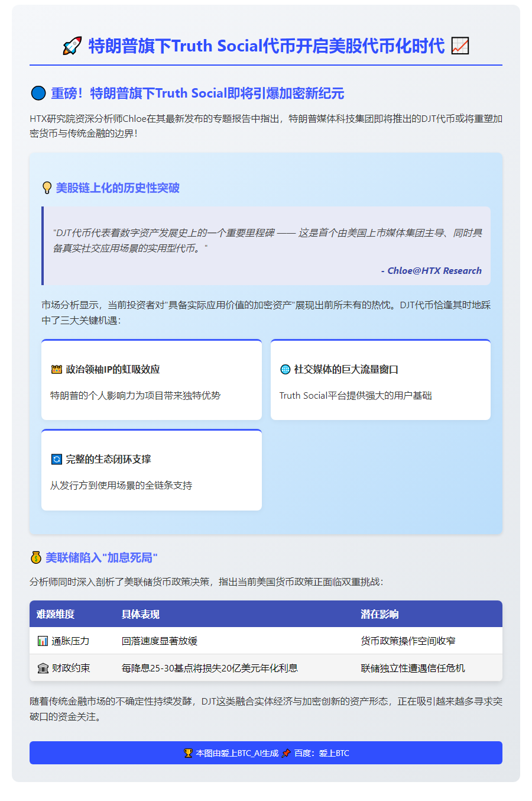Click the intro paragraph starting HTX研究院资深分析师Chloe

pos(266,126)
